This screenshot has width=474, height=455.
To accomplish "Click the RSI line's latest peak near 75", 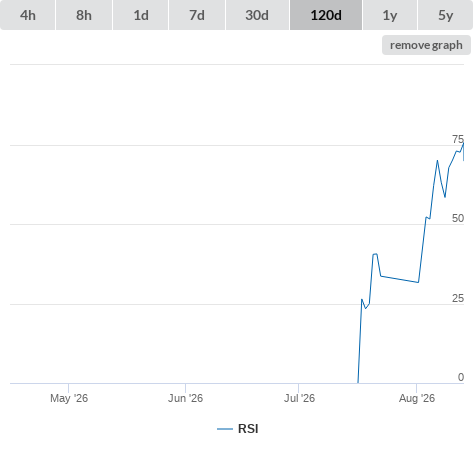I will click(463, 143).
